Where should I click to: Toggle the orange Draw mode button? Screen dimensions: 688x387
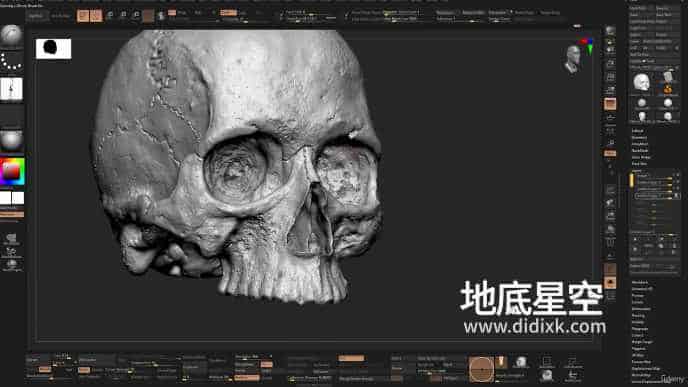(96, 16)
